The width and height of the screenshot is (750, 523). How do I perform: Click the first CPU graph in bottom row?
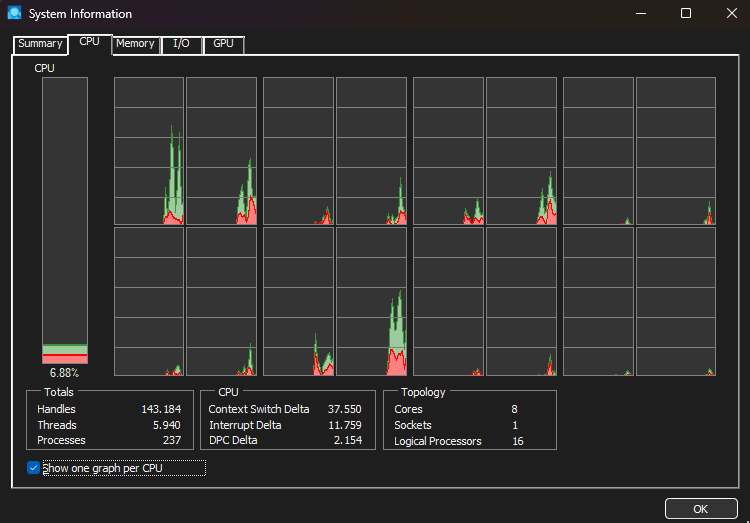click(149, 301)
